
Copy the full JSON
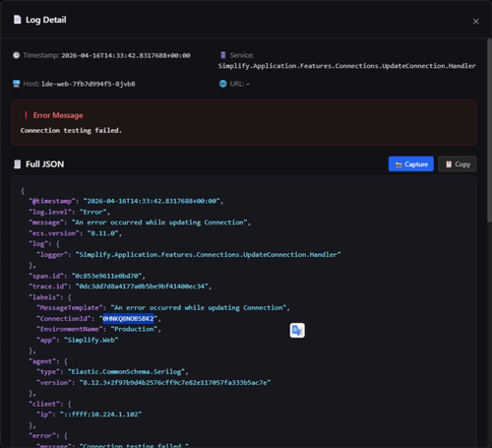tap(457, 163)
